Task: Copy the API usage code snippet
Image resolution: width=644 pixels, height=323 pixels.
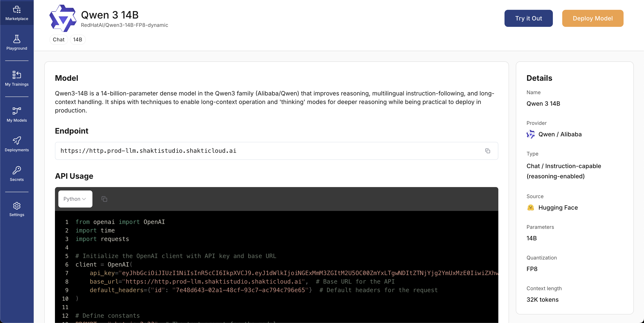Action: tap(104, 199)
